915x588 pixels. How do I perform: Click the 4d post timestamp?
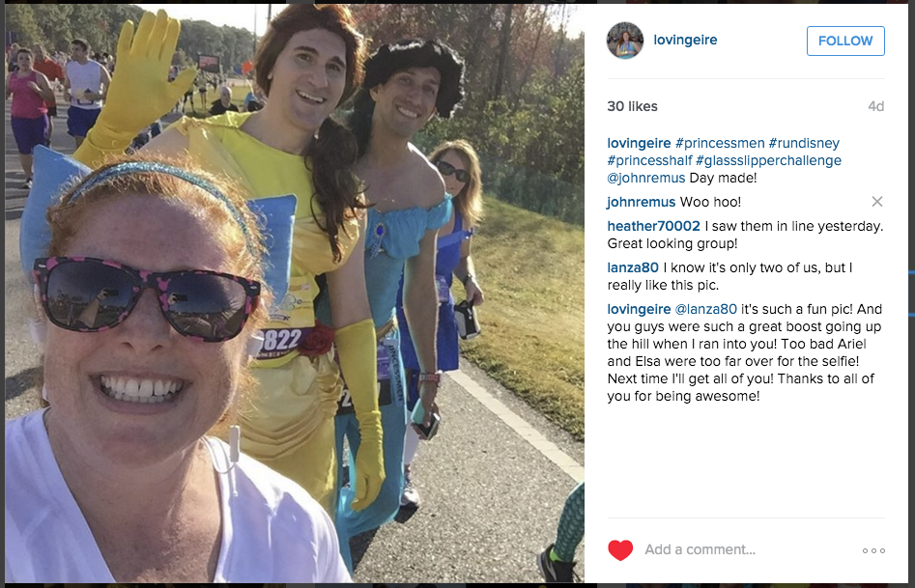876,106
